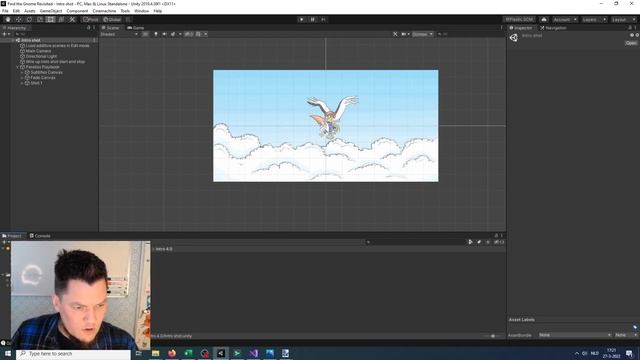Open the Assets menu
This screenshot has height=360, width=640.
pyautogui.click(x=30, y=11)
